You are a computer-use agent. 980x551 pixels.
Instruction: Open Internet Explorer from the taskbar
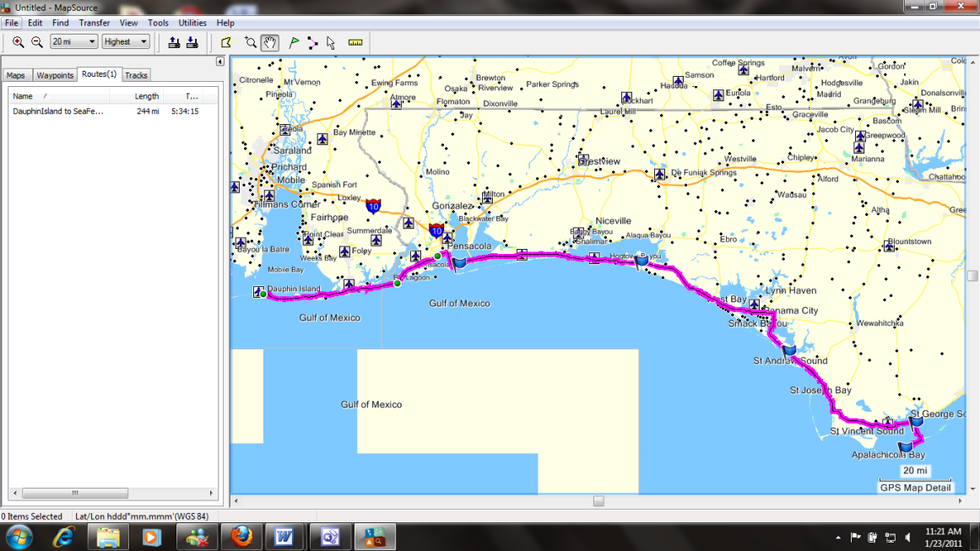pos(64,537)
